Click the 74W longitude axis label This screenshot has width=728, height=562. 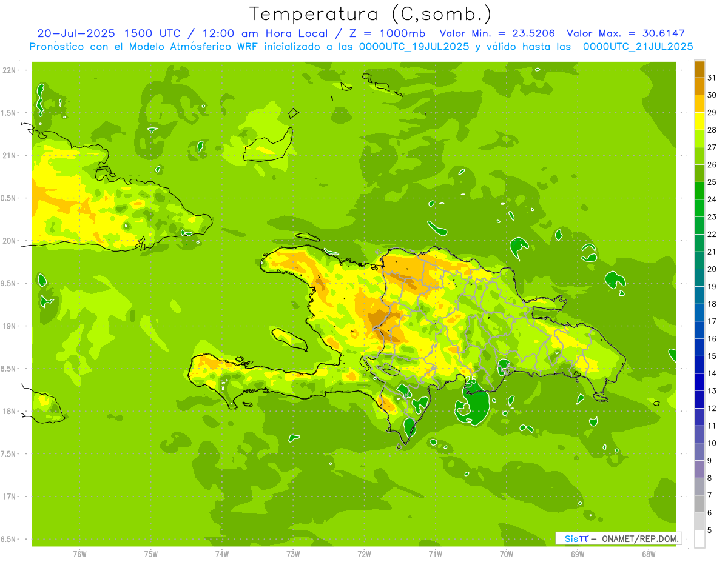[222, 554]
